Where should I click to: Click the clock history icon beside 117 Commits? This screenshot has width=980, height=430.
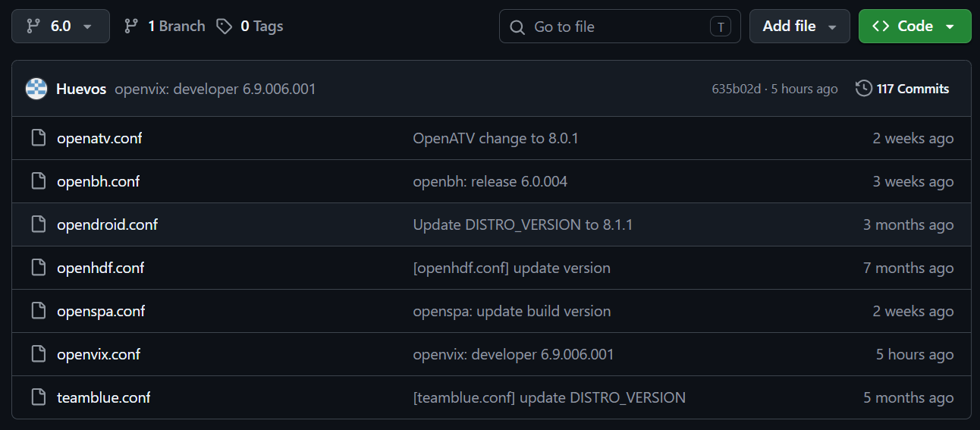point(863,89)
